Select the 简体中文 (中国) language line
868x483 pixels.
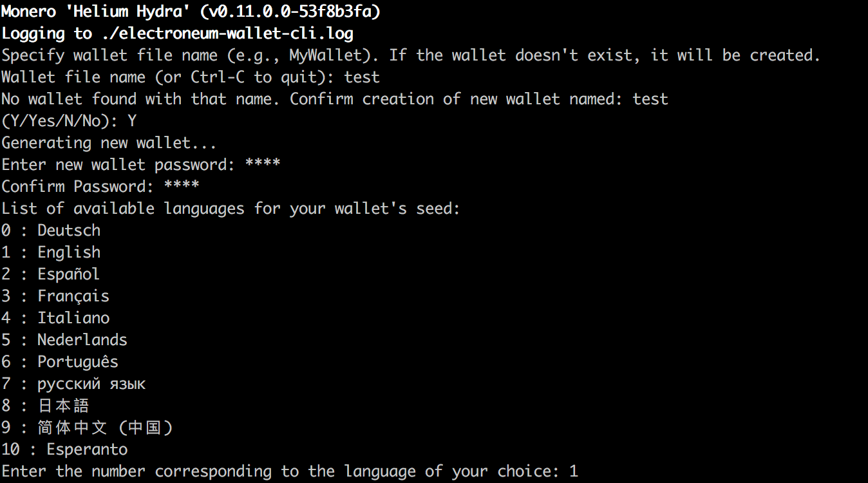[x=88, y=428]
